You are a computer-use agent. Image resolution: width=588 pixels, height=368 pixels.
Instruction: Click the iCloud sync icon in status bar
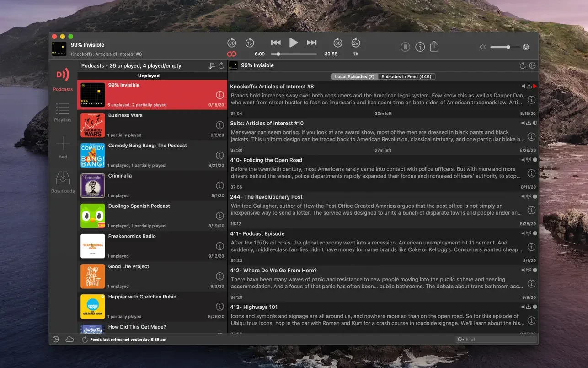[69, 339]
